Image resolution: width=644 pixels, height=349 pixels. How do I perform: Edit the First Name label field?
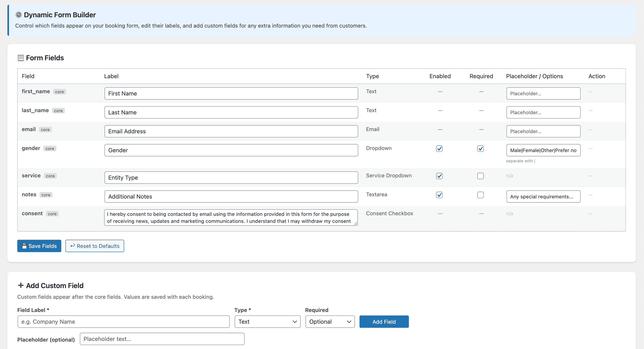[231, 93]
